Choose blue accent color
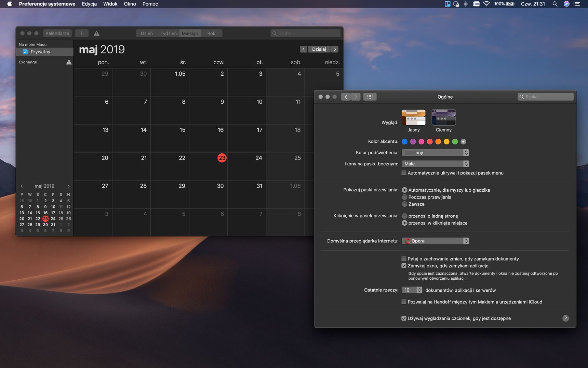Image resolution: width=588 pixels, height=368 pixels. click(404, 142)
